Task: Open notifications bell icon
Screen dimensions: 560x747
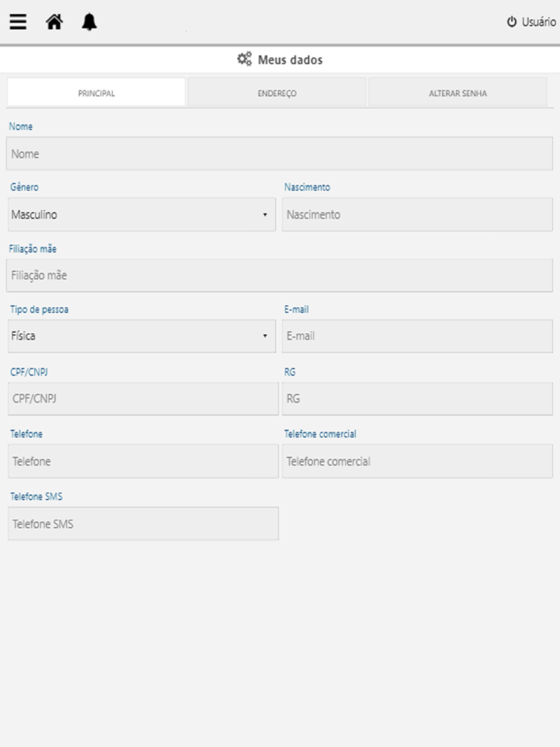Action: pos(90,22)
